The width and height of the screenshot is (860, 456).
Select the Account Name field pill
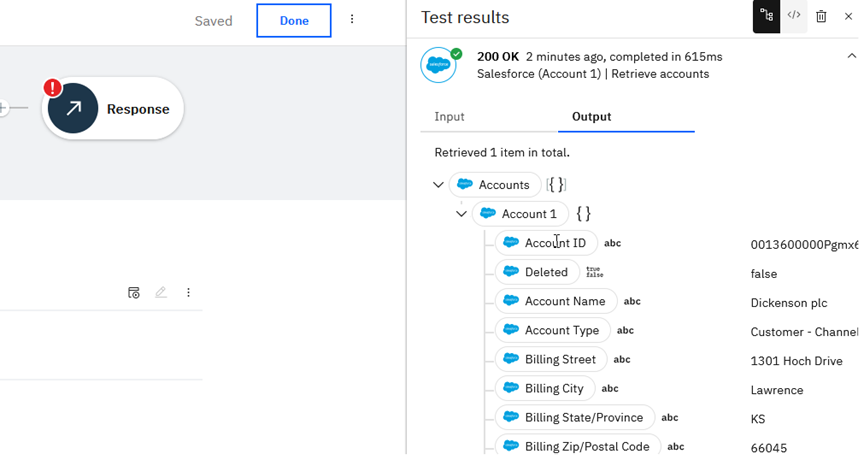pyautogui.click(x=556, y=301)
